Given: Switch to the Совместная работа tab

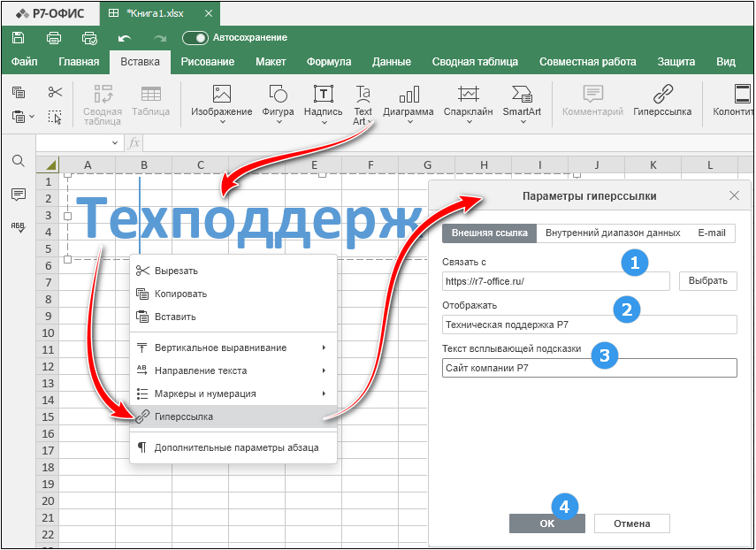Looking at the screenshot, I should point(588,62).
